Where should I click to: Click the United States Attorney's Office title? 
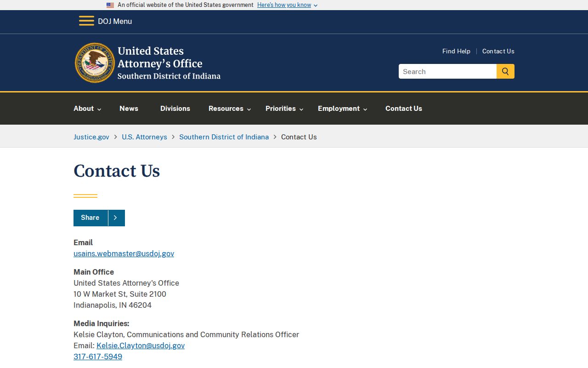(160, 57)
